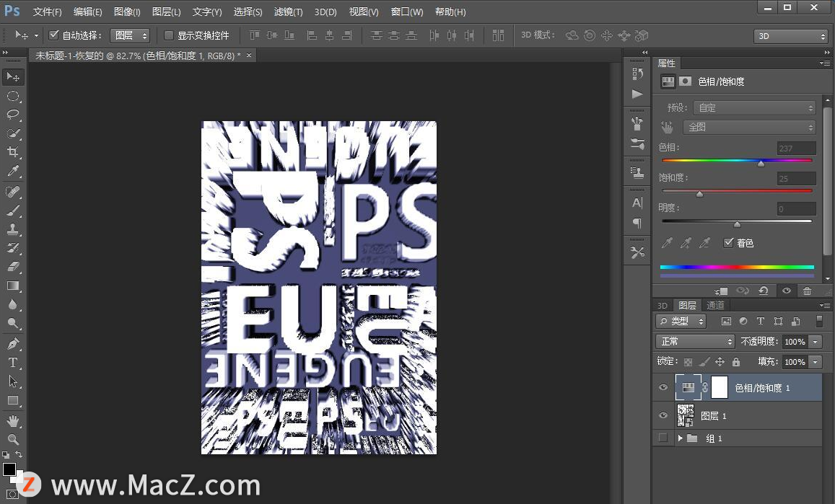Select the Hand tool
Image resolution: width=835 pixels, height=504 pixels.
pos(13,421)
